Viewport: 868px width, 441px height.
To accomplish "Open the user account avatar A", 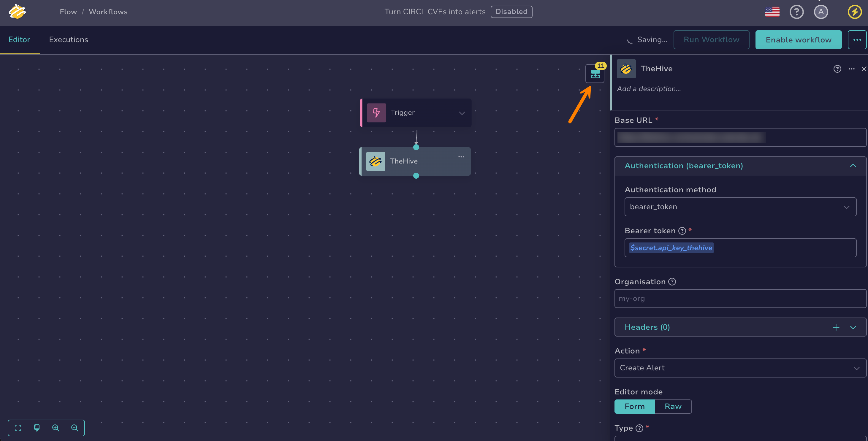I will pos(821,12).
